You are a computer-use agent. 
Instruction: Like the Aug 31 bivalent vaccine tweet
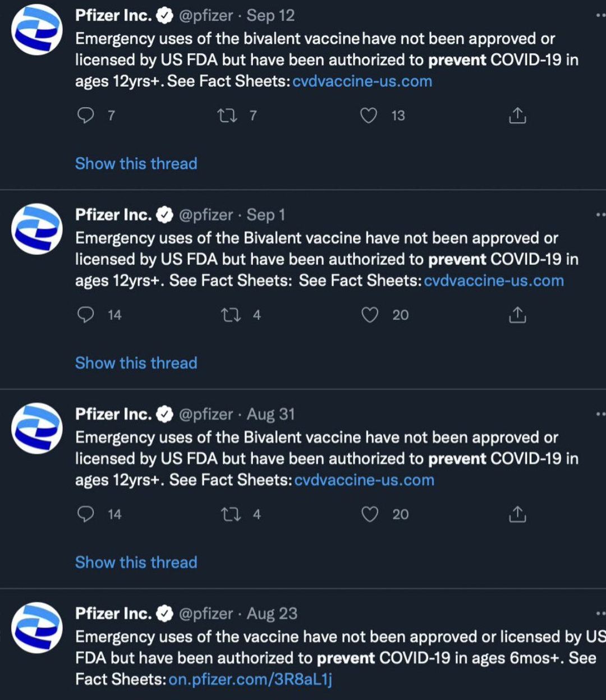coord(370,514)
